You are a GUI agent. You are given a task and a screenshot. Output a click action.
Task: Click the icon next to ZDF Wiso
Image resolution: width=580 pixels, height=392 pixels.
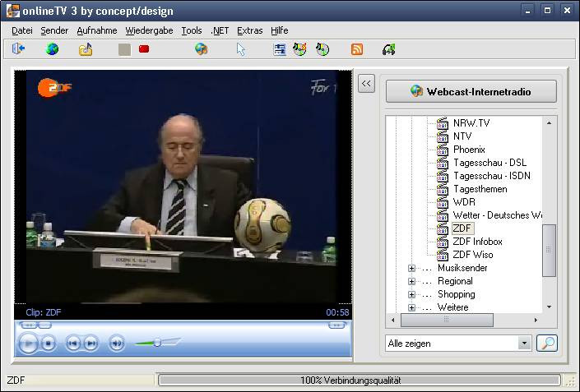[443, 255]
